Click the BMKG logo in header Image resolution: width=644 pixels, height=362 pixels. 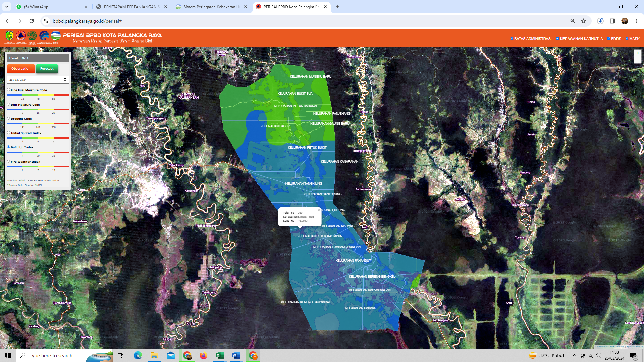56,36
